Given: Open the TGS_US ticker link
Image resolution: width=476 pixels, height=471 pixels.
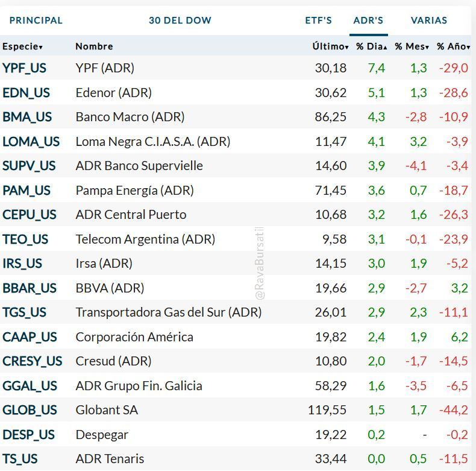Looking at the screenshot, I should [x=24, y=312].
